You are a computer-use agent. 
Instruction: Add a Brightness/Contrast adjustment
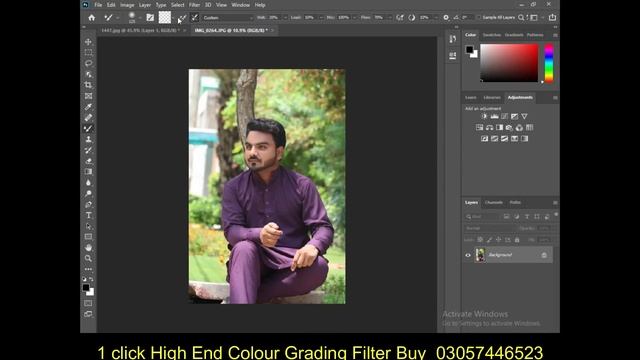point(484,116)
